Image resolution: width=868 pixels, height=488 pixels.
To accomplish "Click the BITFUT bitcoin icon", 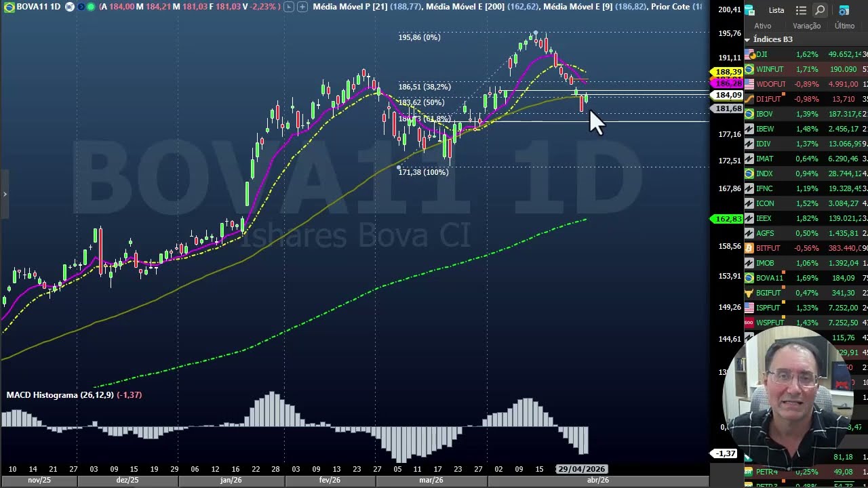I will (749, 248).
